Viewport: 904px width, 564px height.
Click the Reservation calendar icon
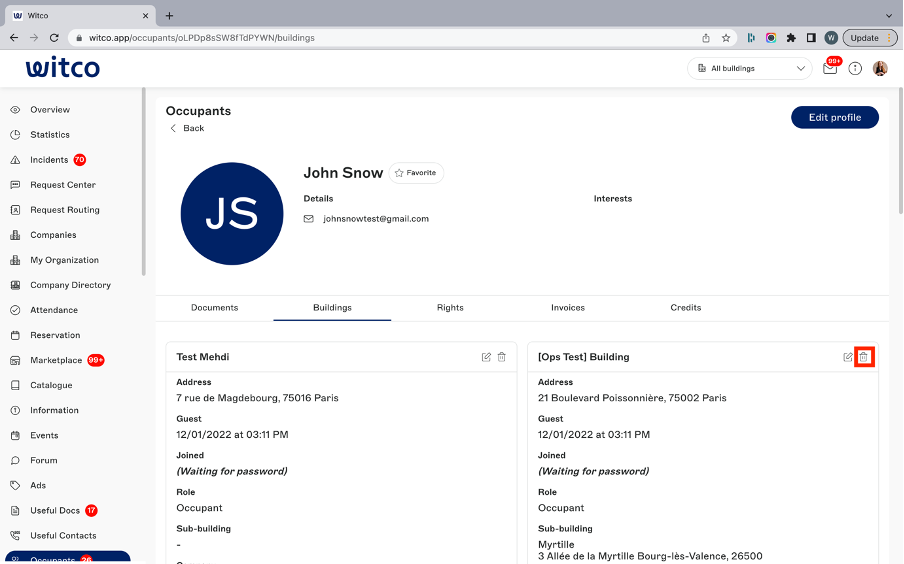click(x=16, y=335)
